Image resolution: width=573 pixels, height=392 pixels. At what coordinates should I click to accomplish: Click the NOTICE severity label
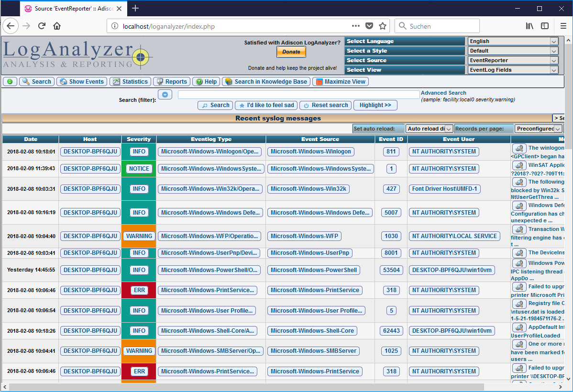click(139, 169)
